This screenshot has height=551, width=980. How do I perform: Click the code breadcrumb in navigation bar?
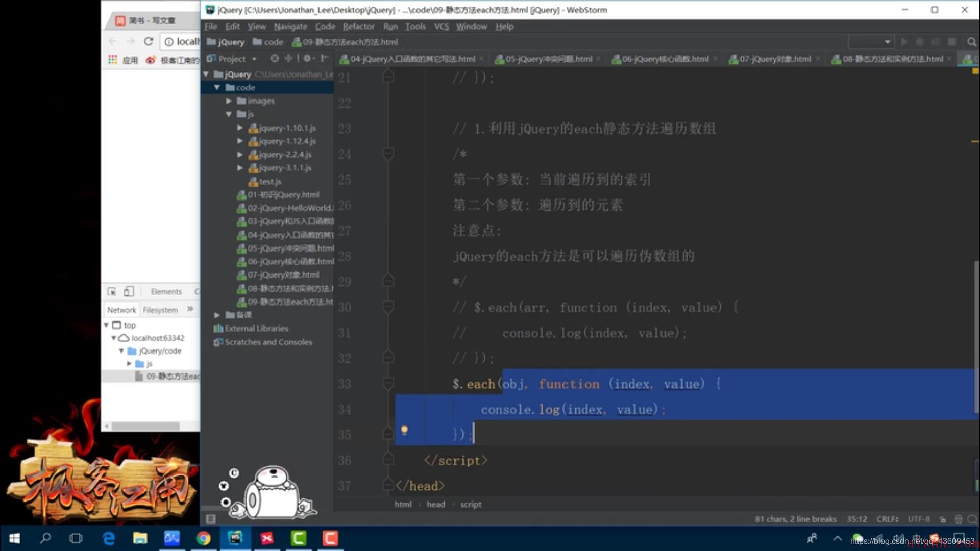click(x=268, y=42)
